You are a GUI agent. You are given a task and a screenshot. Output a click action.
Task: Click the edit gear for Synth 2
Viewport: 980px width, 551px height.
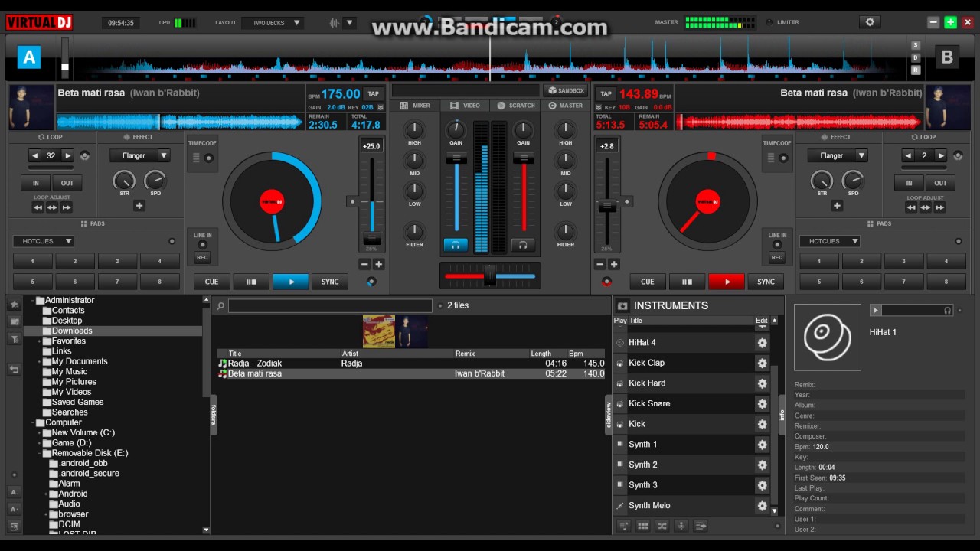(x=762, y=465)
